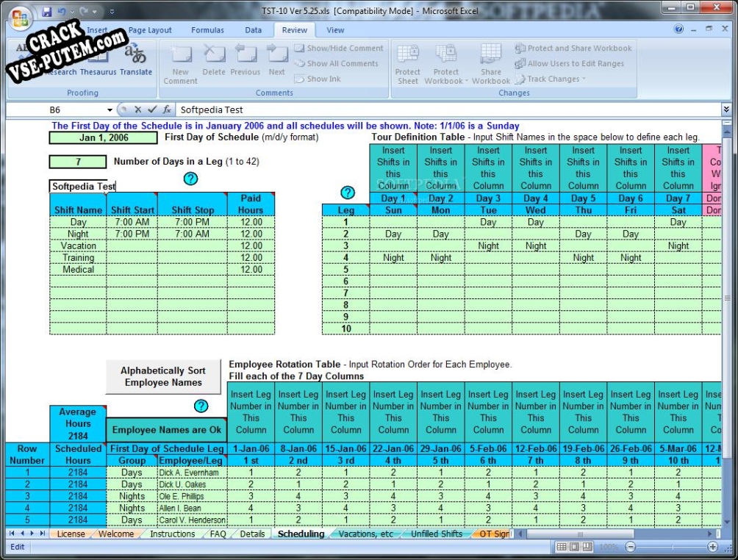The image size is (738, 560).
Task: Click the zoom in plus button
Action: (x=712, y=547)
